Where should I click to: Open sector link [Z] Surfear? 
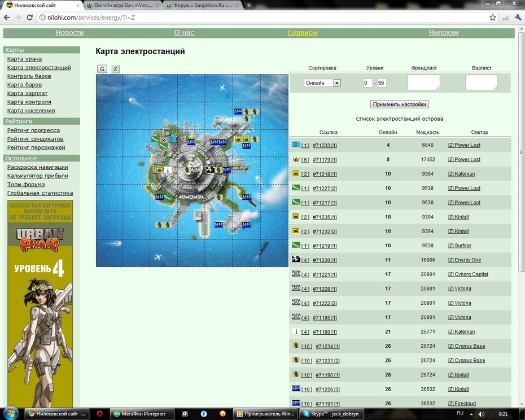[460, 246]
